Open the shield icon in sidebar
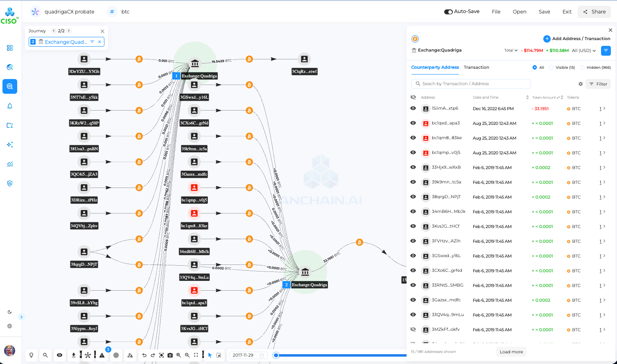Viewport: 617px width, 364px height. (10, 183)
